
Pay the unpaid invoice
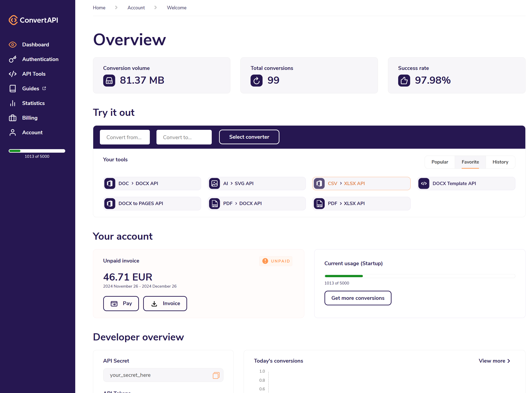121,304
